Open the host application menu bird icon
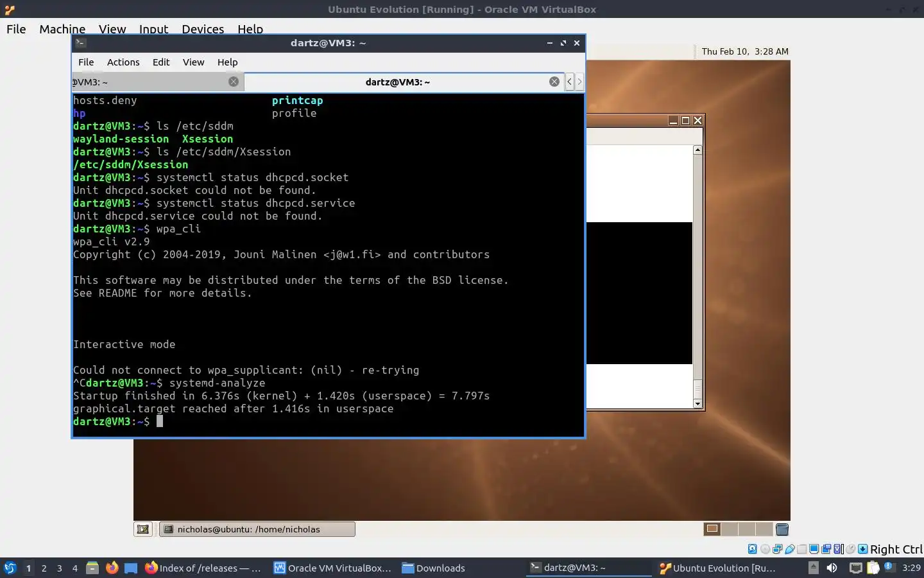This screenshot has height=578, width=924. 10,568
